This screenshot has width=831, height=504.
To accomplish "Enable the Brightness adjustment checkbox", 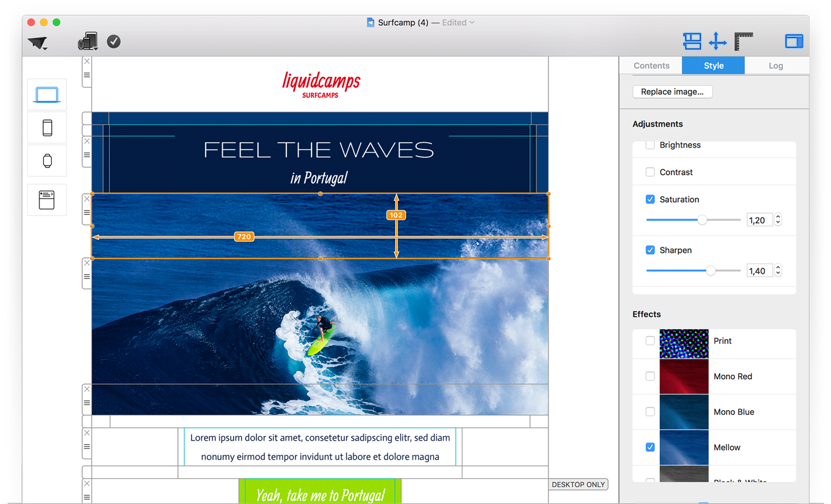I will coord(650,145).
